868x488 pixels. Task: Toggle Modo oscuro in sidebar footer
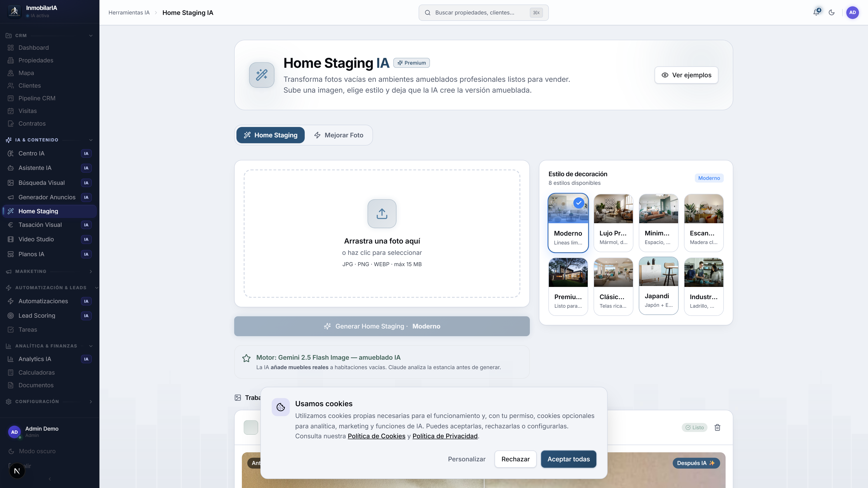point(50,451)
